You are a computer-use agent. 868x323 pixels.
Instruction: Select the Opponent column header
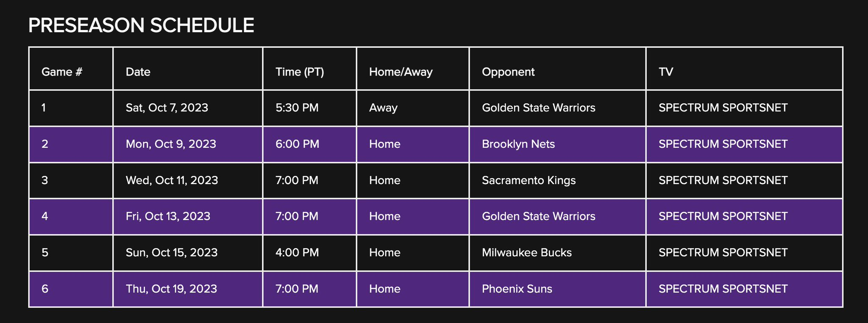pos(557,69)
